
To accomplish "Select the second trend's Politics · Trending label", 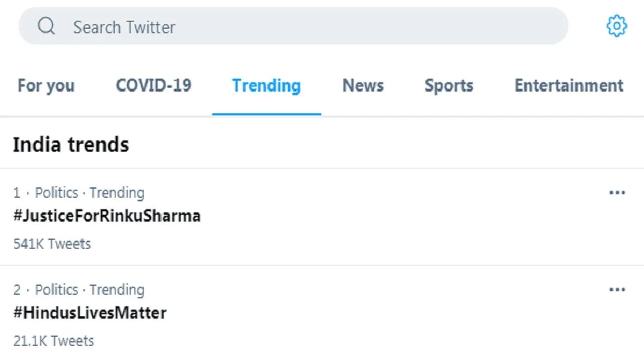I will pyautogui.click(x=90, y=290).
